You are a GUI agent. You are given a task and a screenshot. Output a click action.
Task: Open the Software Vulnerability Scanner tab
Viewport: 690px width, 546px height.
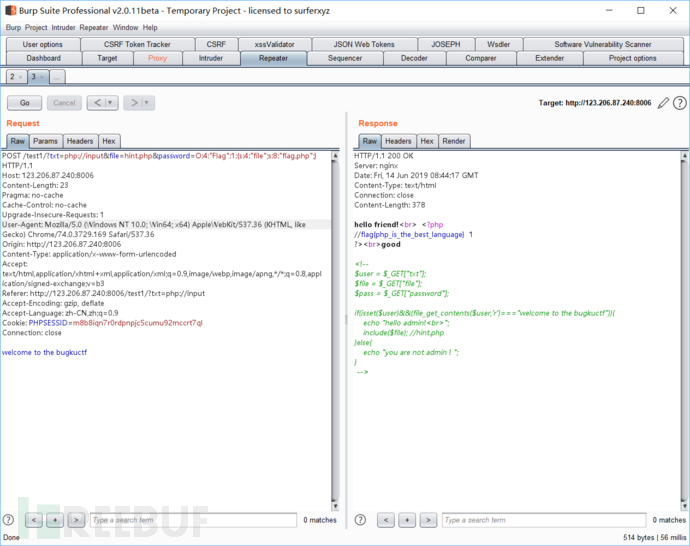(x=603, y=44)
